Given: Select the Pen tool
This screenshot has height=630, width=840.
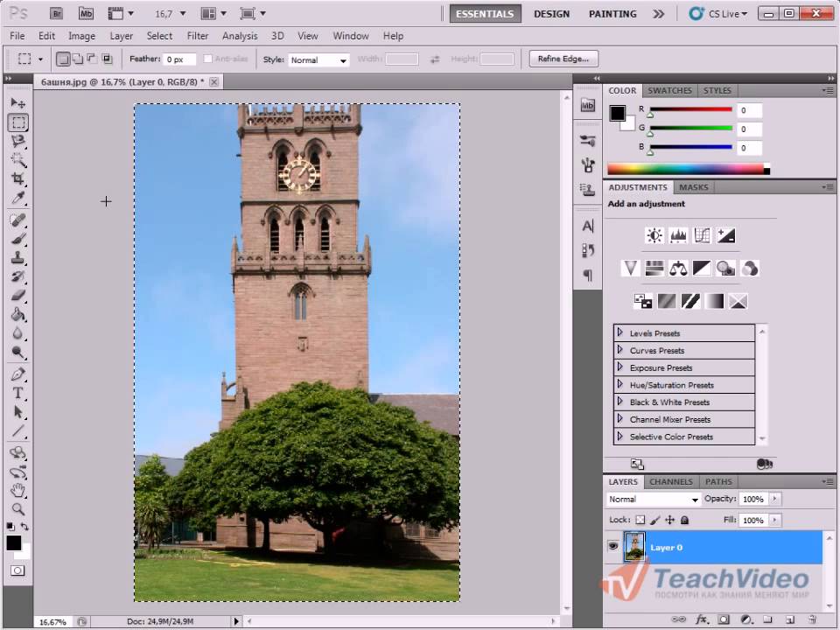Looking at the screenshot, I should (x=17, y=374).
